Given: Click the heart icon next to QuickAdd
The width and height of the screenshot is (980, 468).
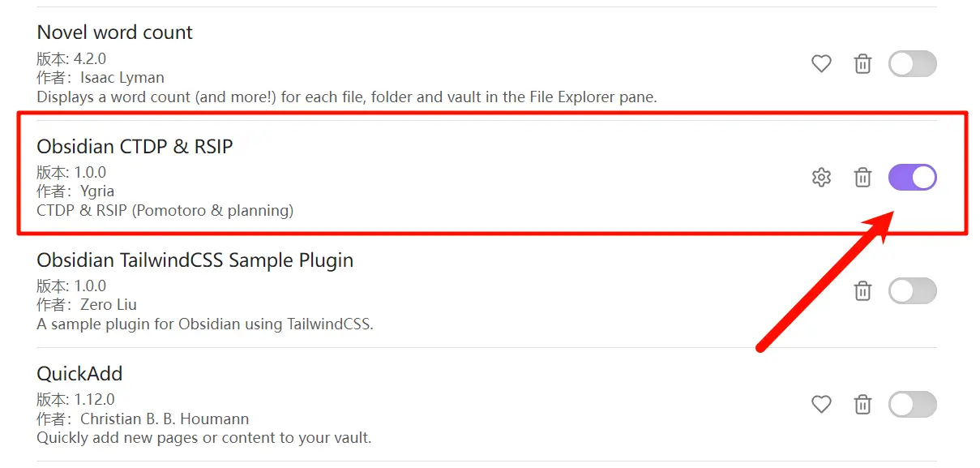Looking at the screenshot, I should tap(821, 404).
